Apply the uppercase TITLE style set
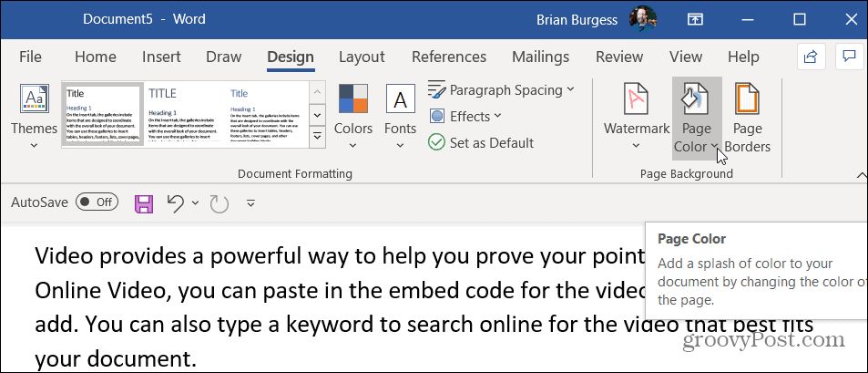 183,115
